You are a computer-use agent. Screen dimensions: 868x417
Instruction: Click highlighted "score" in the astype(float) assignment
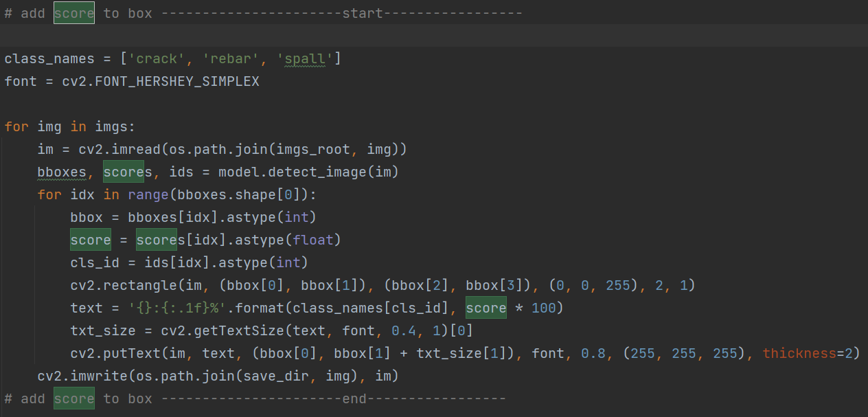(x=90, y=240)
